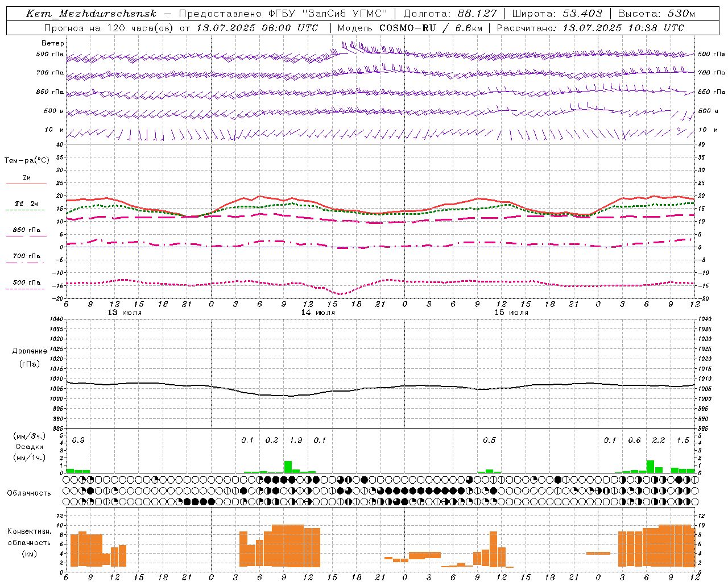Click the red 2м legend line sample

click(x=26, y=184)
